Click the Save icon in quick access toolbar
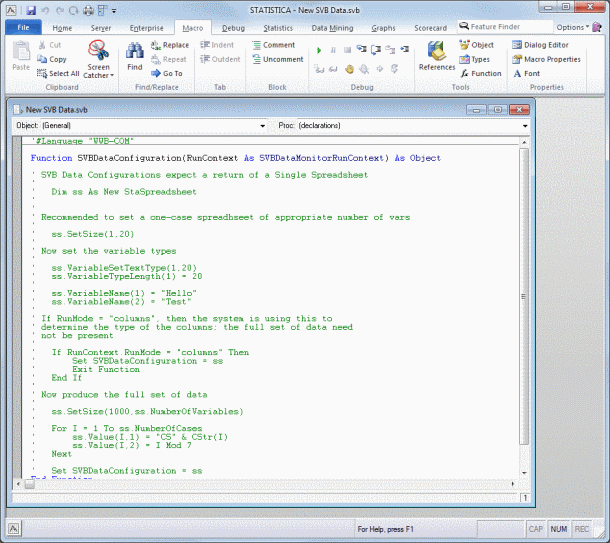Viewport: 610px width, 543px height. click(x=32, y=9)
